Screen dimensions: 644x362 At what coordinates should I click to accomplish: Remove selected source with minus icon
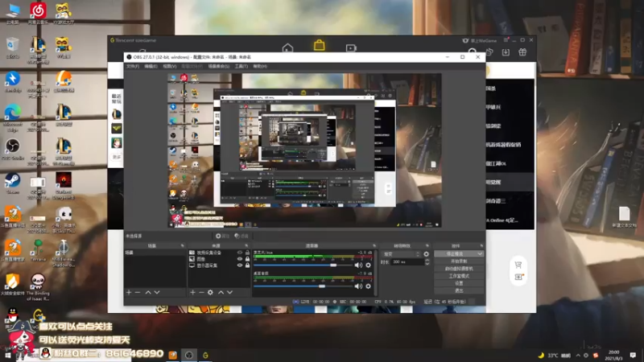201,292
